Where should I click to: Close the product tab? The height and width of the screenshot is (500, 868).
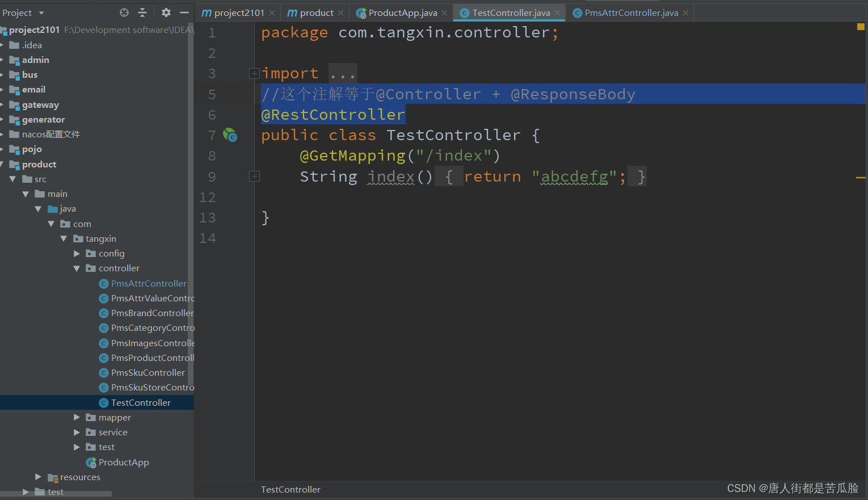point(340,13)
